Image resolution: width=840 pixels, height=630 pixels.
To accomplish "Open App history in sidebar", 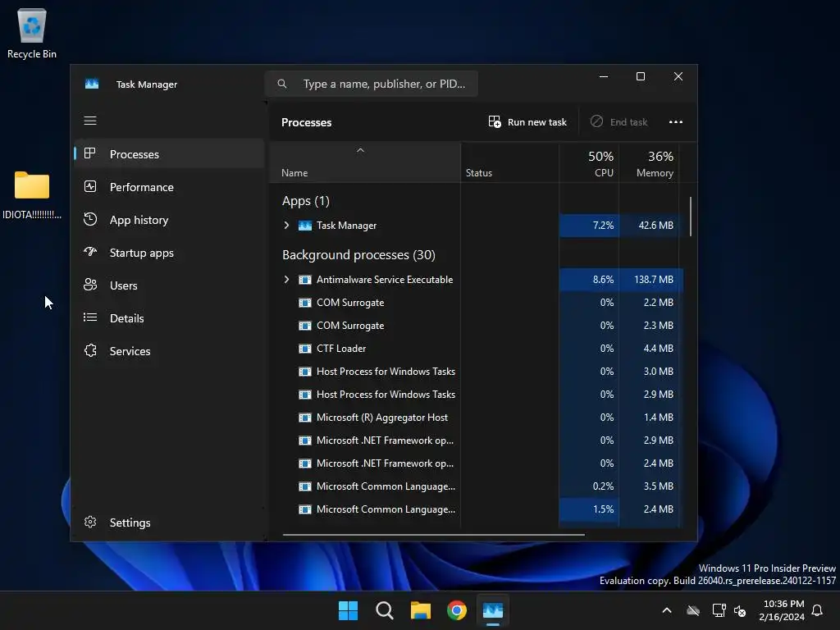I will click(x=169, y=220).
